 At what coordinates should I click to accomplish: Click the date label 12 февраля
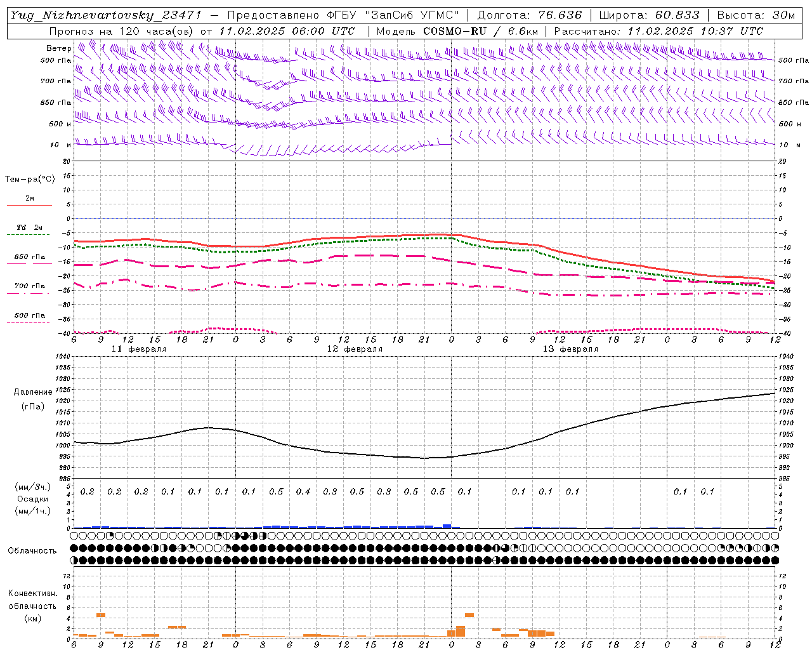pyautogui.click(x=355, y=349)
